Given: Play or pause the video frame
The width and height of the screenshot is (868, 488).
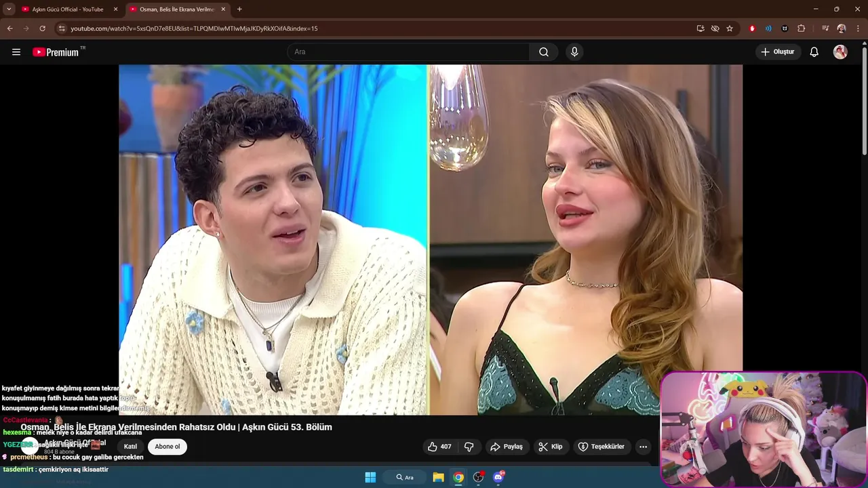Looking at the screenshot, I should point(431,239).
